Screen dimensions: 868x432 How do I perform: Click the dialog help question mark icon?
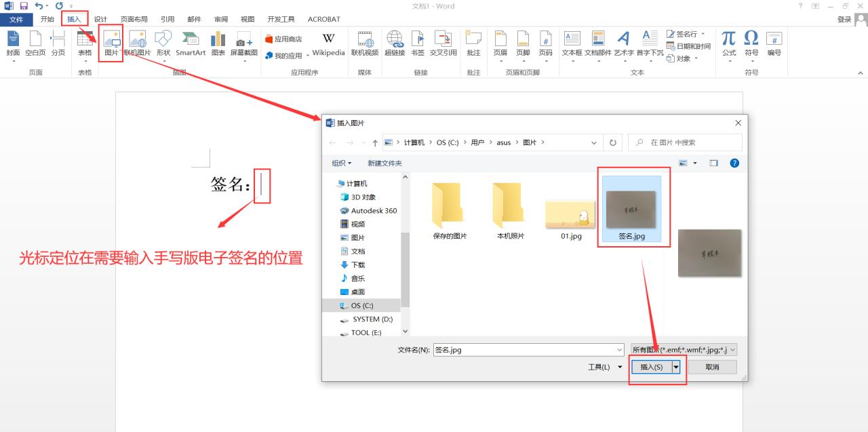point(734,163)
